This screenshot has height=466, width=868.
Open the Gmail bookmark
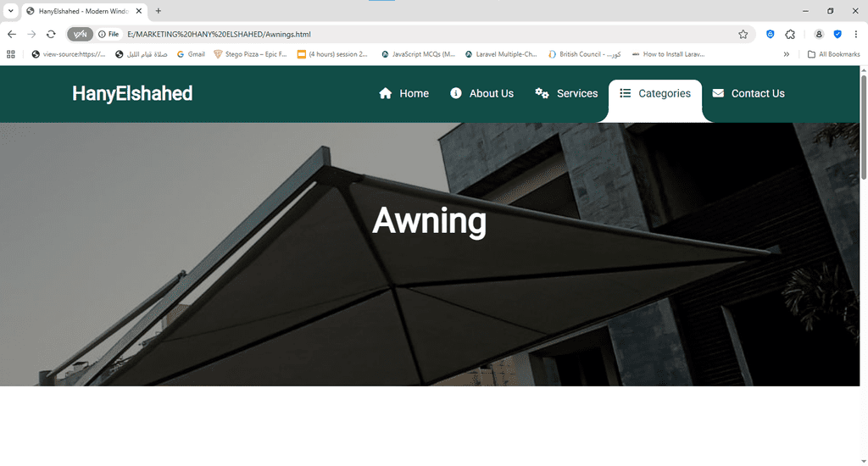point(191,54)
